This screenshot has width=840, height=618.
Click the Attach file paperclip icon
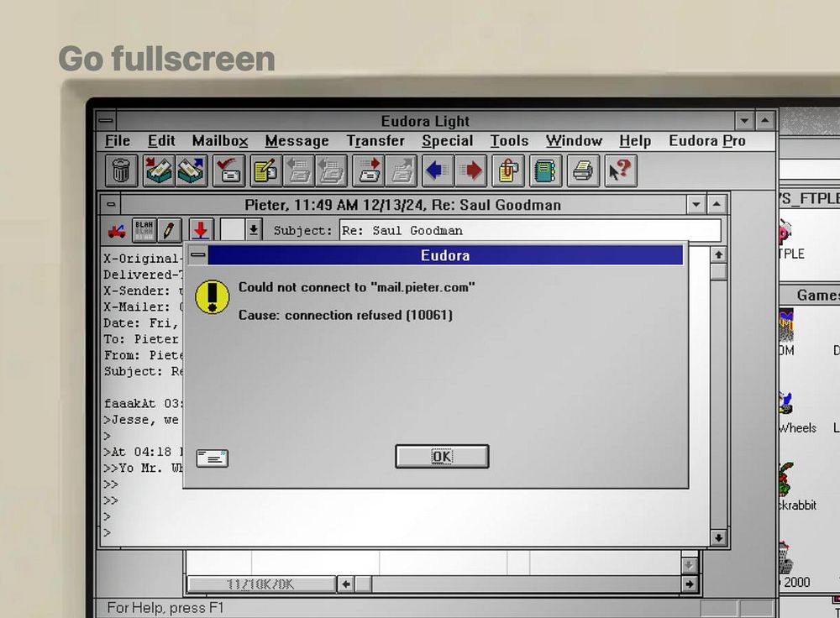click(508, 170)
